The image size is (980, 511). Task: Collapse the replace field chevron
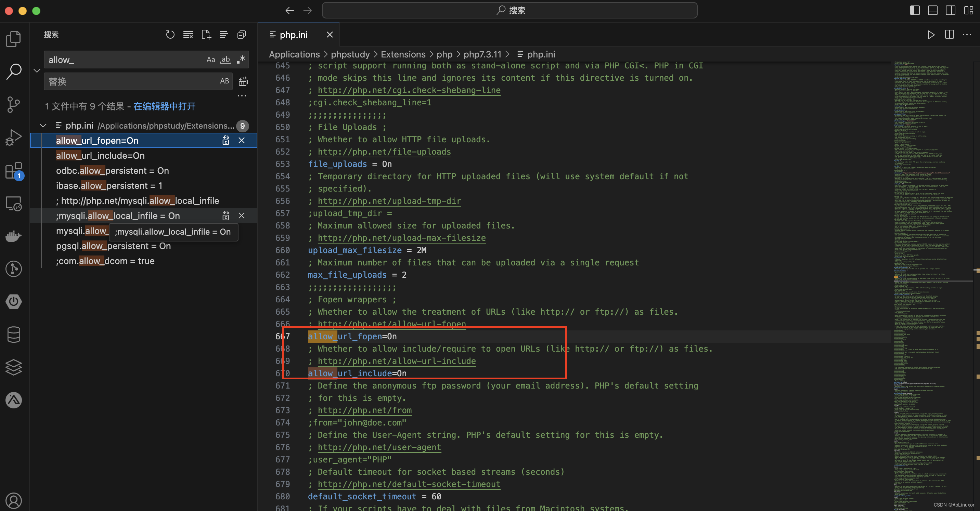click(37, 71)
